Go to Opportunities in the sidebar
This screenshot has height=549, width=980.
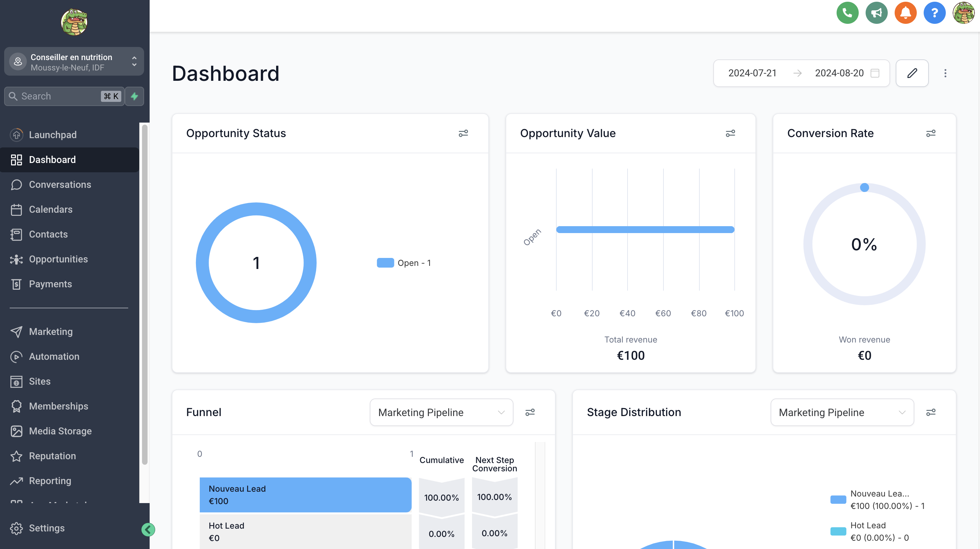coord(58,259)
